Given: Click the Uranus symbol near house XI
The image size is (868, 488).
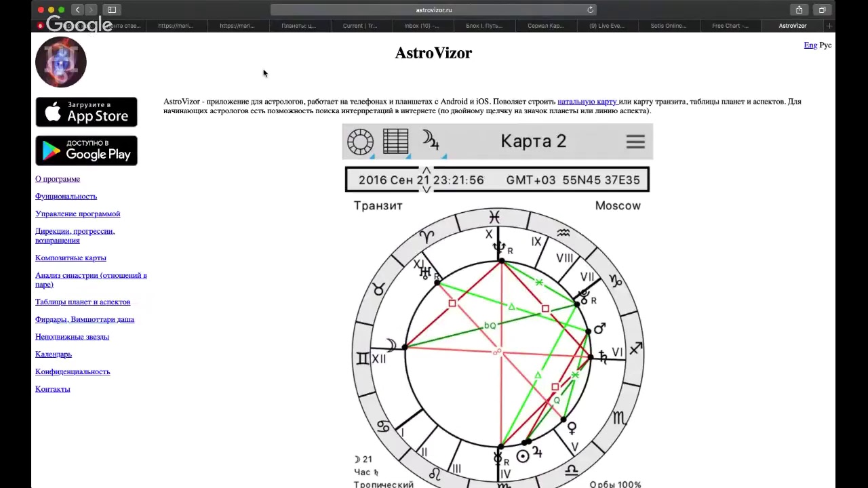Looking at the screenshot, I should click(x=426, y=273).
